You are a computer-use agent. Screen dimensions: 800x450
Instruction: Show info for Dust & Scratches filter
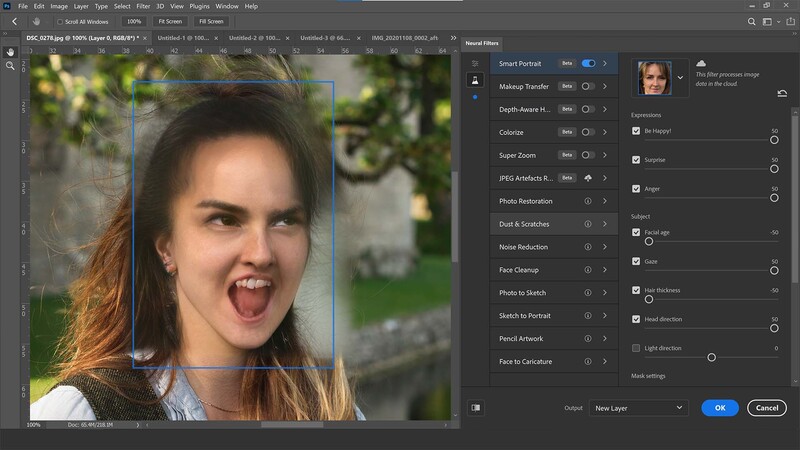[588, 224]
